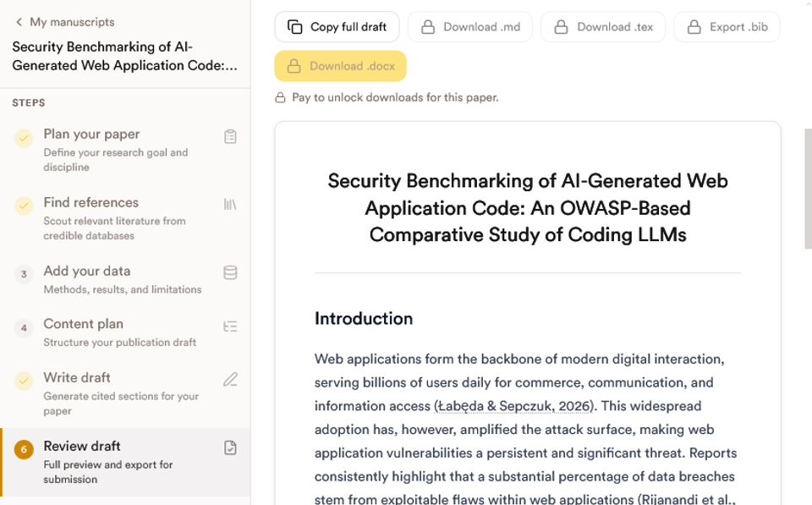The width and height of the screenshot is (812, 505).
Task: Open the Content plan step
Action: pyautogui.click(x=125, y=332)
